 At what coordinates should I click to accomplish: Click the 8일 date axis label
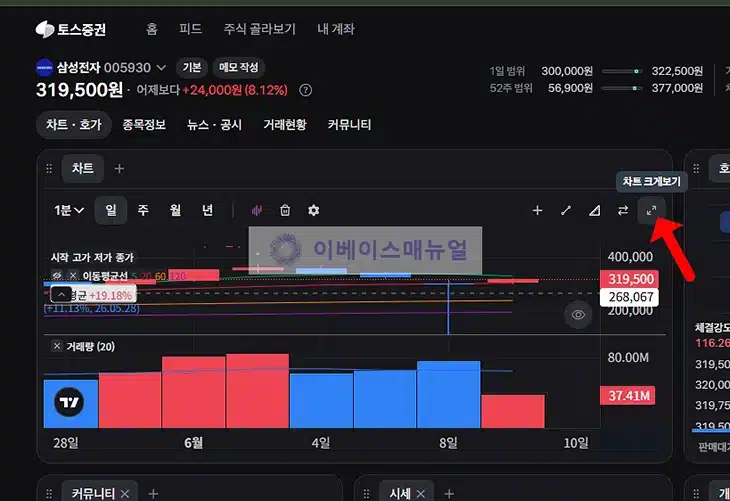click(448, 443)
